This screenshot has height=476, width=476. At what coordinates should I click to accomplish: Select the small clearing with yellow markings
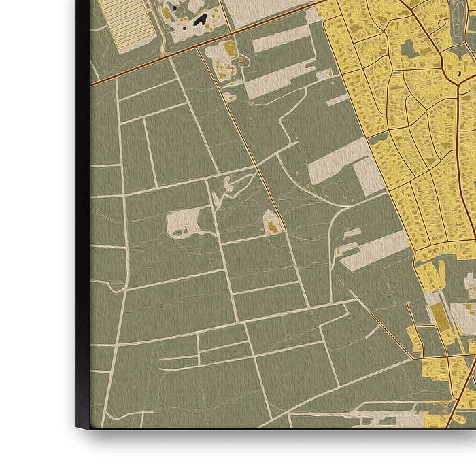coord(271,222)
